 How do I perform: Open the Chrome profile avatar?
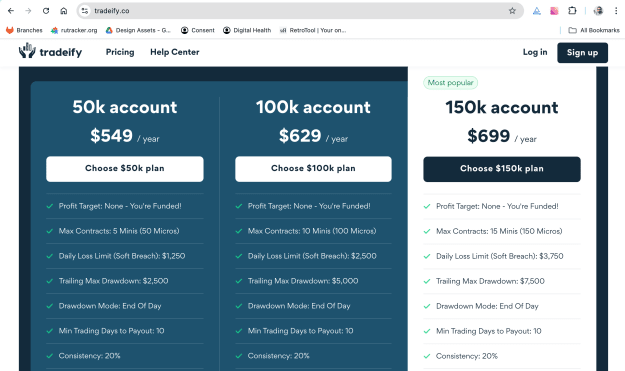pos(598,11)
